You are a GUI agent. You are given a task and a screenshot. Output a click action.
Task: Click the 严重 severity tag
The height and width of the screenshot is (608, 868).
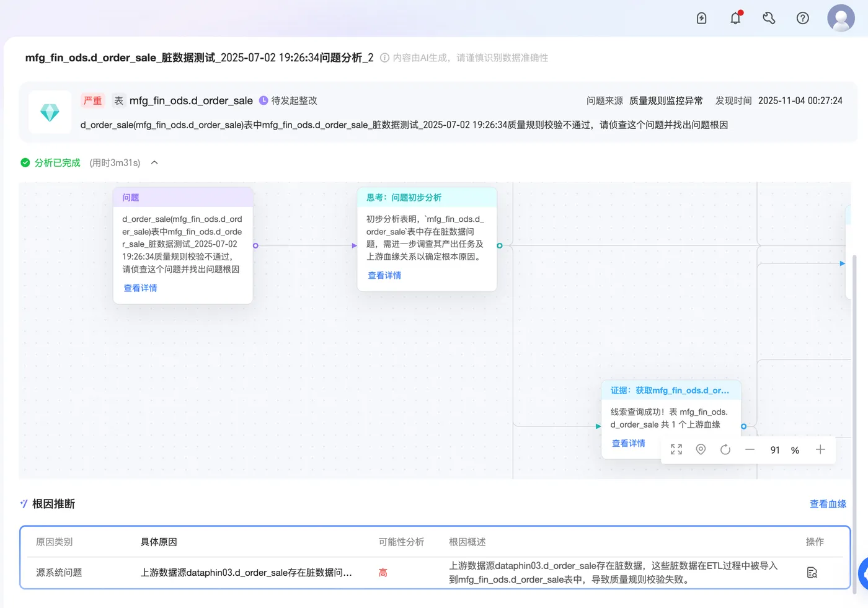(93, 100)
